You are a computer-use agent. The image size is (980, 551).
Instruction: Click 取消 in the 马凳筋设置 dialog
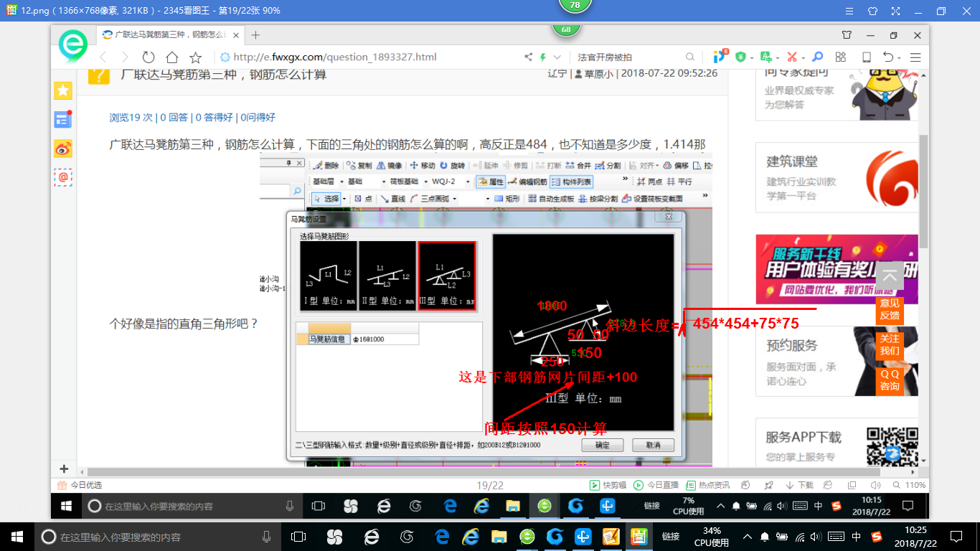point(654,445)
